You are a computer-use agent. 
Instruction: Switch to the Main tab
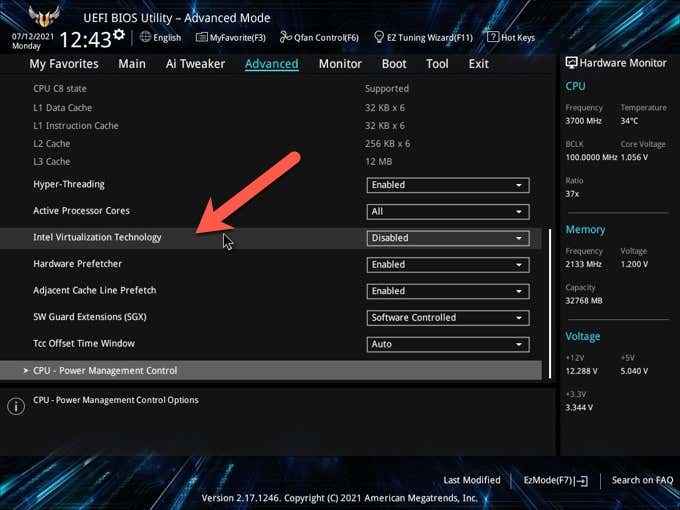132,64
